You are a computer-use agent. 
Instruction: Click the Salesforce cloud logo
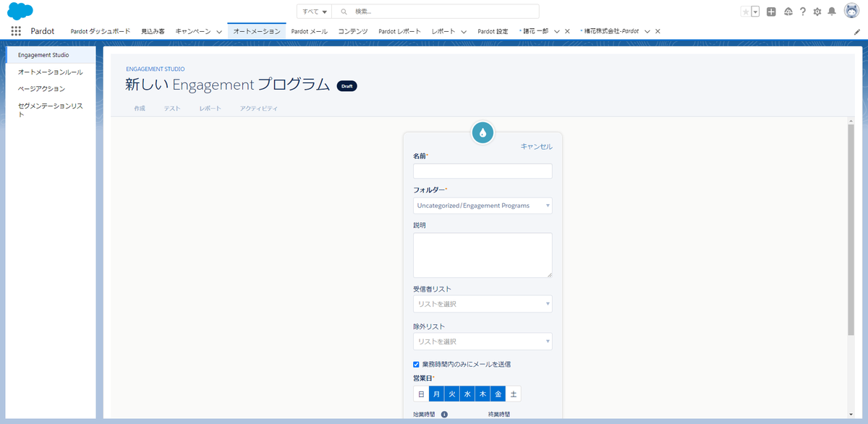tap(20, 11)
